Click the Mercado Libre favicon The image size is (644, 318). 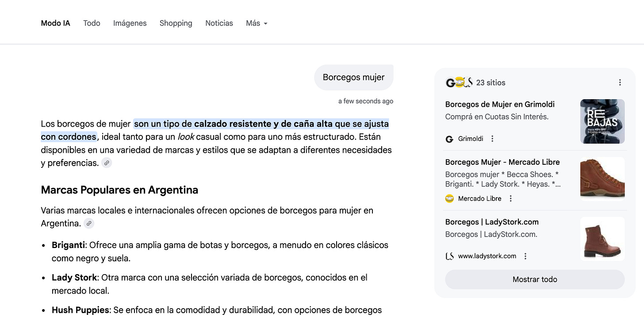point(449,198)
